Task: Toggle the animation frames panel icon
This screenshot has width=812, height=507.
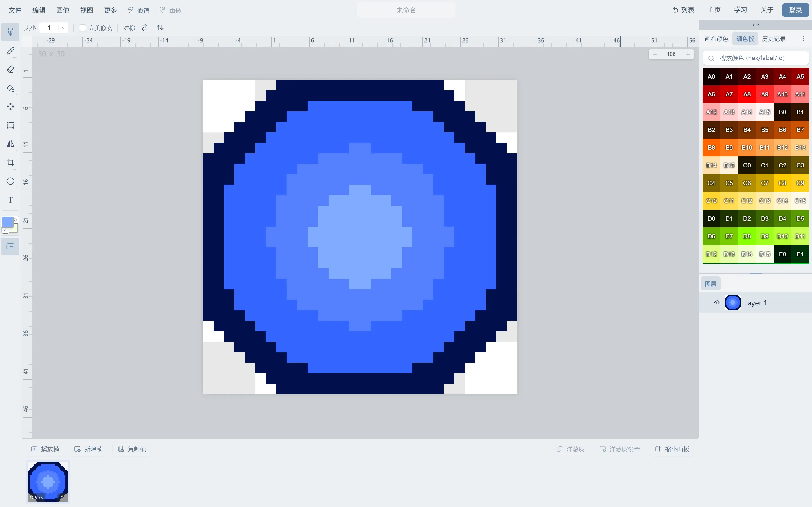Action: [x=10, y=247]
